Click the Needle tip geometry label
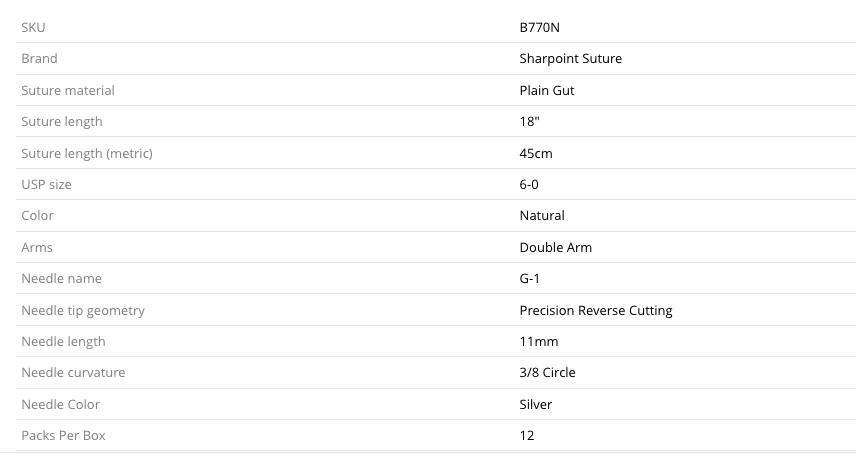 pyautogui.click(x=83, y=310)
